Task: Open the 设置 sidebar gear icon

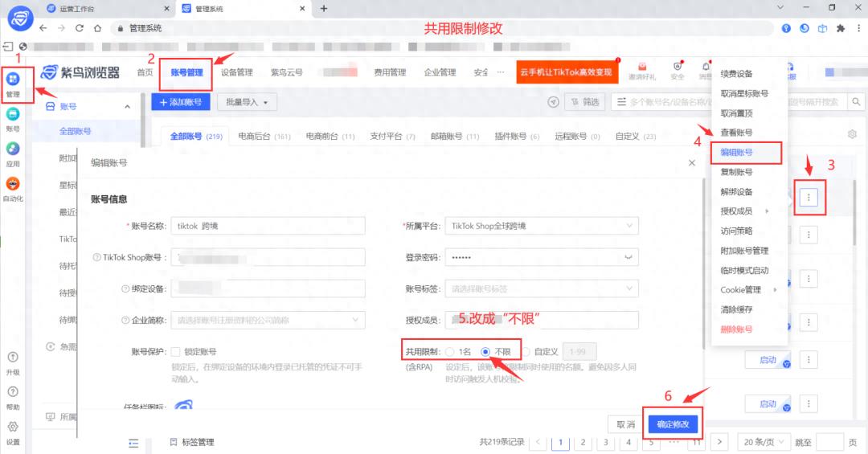Action: [x=13, y=427]
